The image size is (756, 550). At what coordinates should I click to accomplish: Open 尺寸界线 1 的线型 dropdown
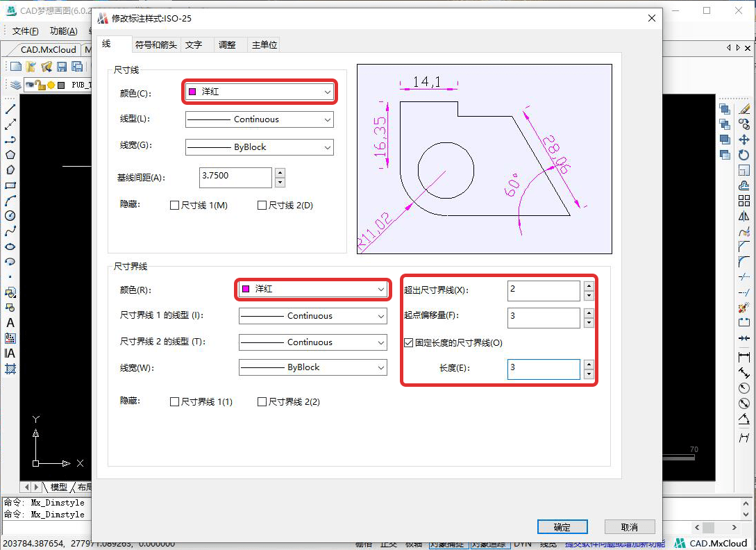313,316
